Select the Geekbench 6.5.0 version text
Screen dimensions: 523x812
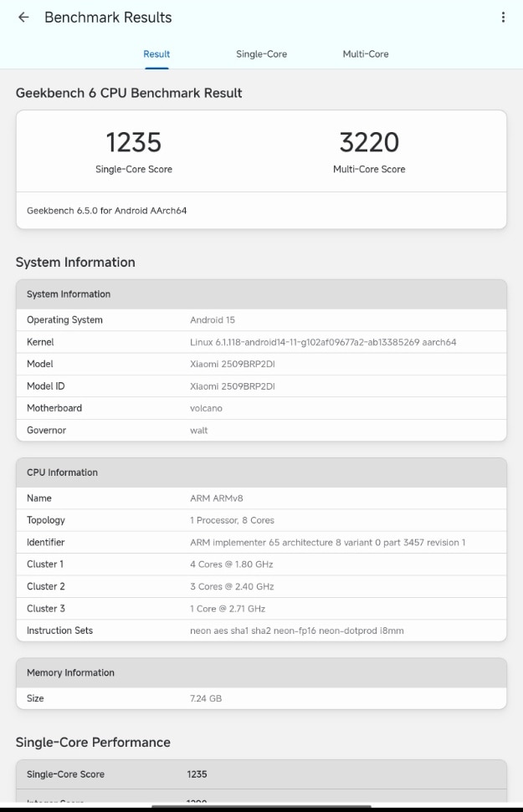[107, 211]
